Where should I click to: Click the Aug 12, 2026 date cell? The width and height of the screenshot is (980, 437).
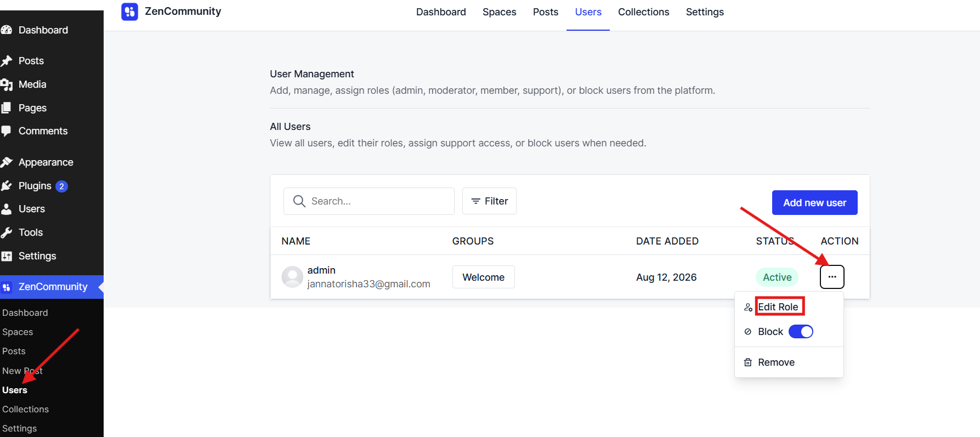(x=666, y=277)
